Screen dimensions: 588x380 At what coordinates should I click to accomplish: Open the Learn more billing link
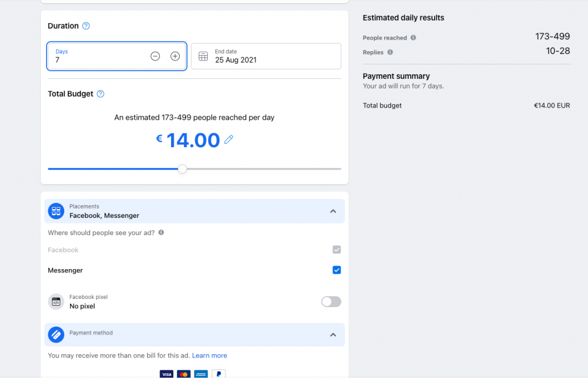point(209,356)
